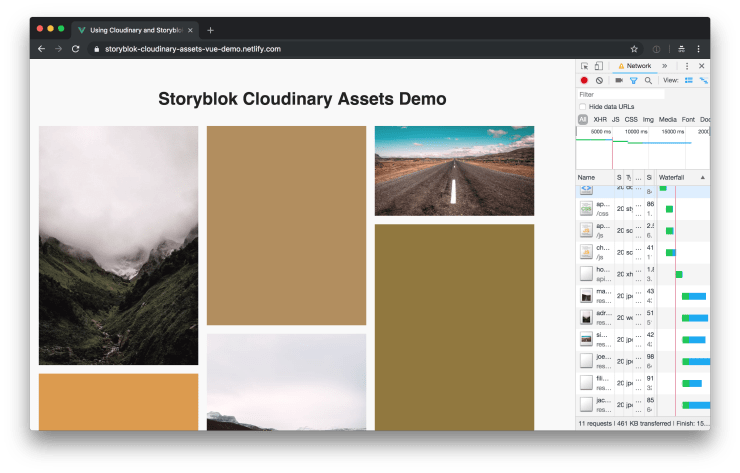Clear the network log
The height and width of the screenshot is (473, 740).
[599, 80]
